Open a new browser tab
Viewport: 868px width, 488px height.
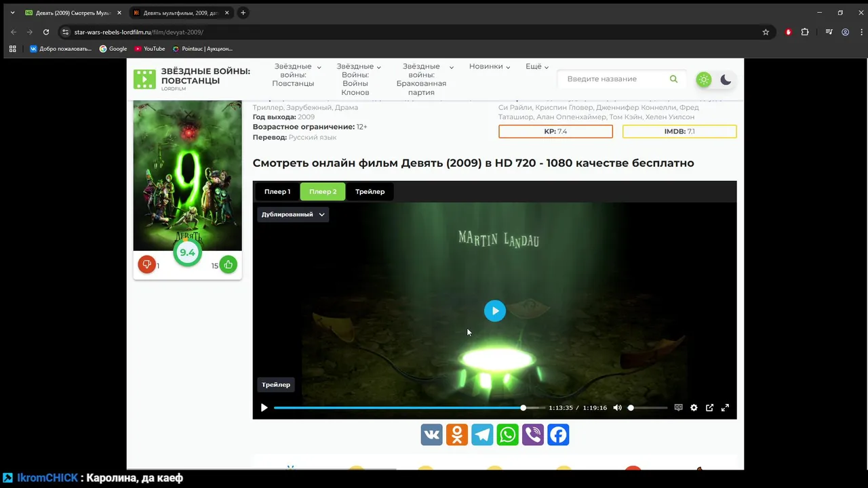pos(243,13)
